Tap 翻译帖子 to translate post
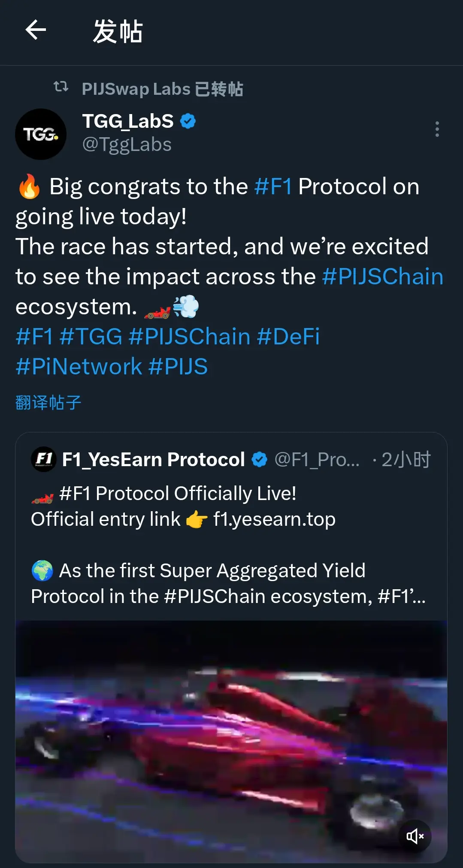The image size is (463, 868). pos(48,403)
